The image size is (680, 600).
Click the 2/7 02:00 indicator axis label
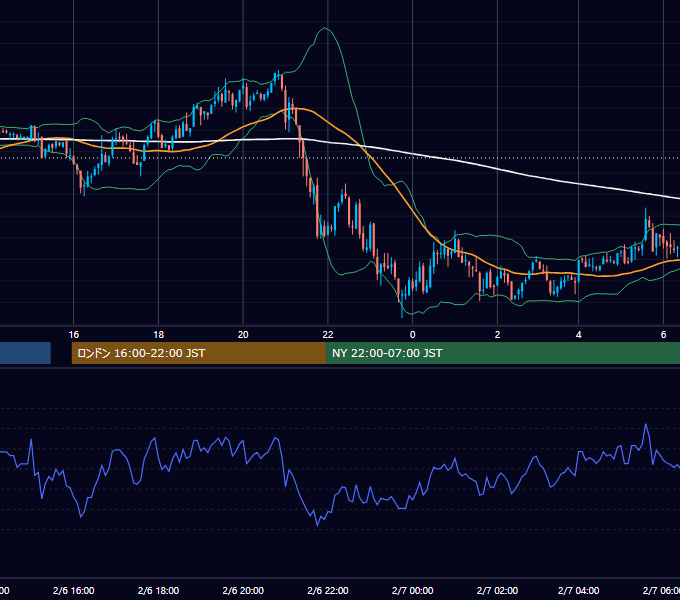497,591
